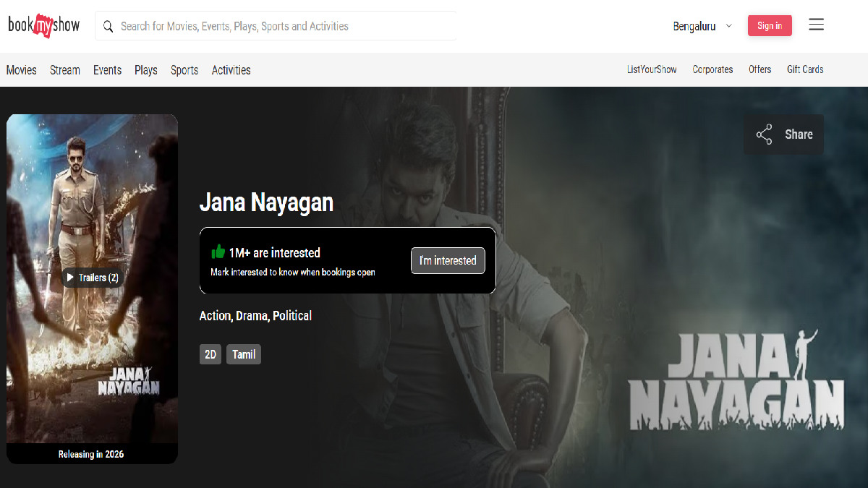868x488 pixels.
Task: Click the search magnifier icon
Action: (108, 25)
